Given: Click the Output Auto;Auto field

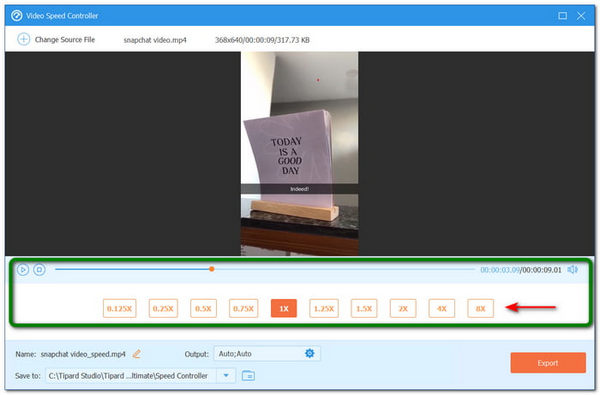Looking at the screenshot, I should 267,354.
